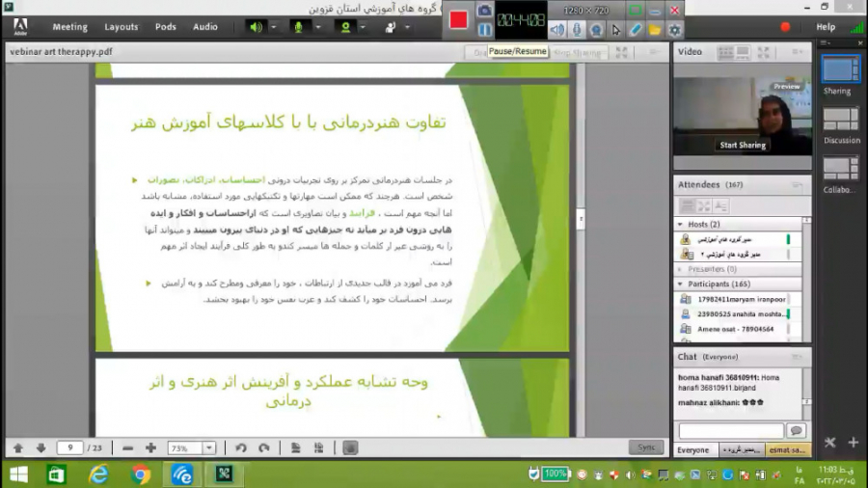The image size is (868, 488).
Task: Click Start Sharing in the video preview
Action: (743, 145)
